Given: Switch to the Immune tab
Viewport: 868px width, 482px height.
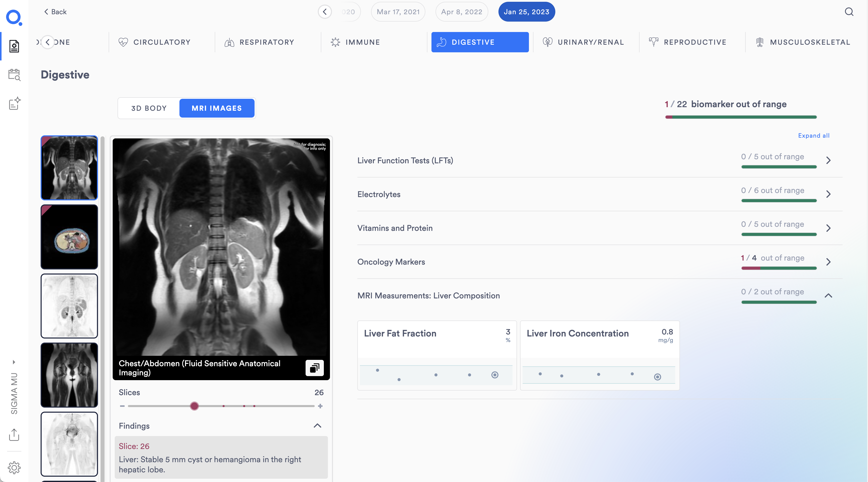Looking at the screenshot, I should click(x=356, y=42).
